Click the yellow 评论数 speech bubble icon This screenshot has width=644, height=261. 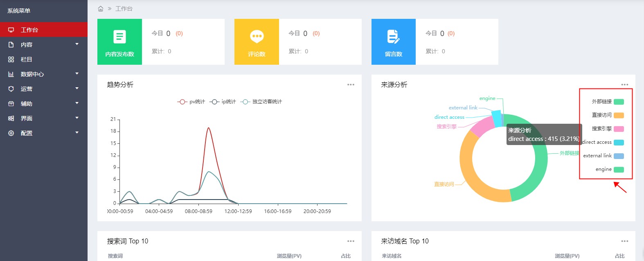tap(257, 37)
